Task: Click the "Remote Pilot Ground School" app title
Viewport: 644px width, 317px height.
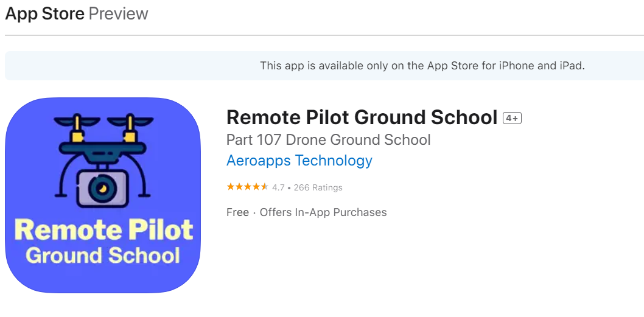Action: tap(362, 117)
